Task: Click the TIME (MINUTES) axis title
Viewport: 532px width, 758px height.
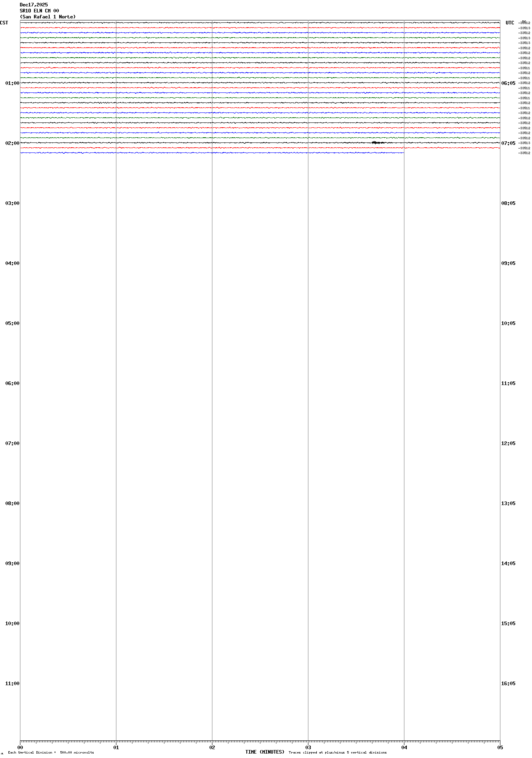Action: pos(264,752)
